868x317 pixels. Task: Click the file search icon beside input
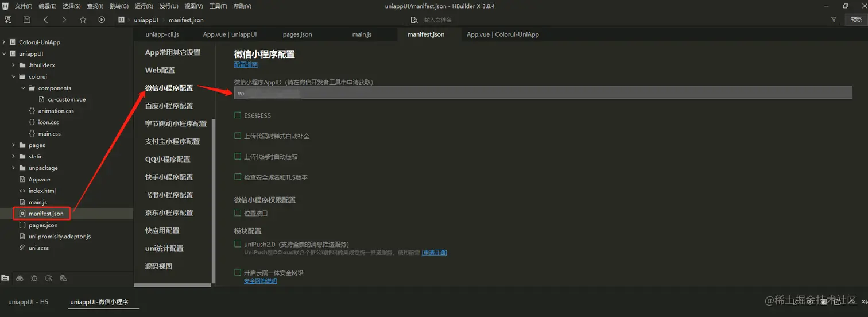coord(414,20)
